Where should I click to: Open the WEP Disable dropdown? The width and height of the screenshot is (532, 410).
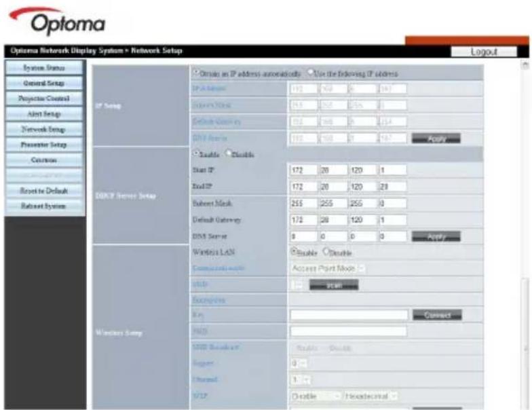(316, 396)
